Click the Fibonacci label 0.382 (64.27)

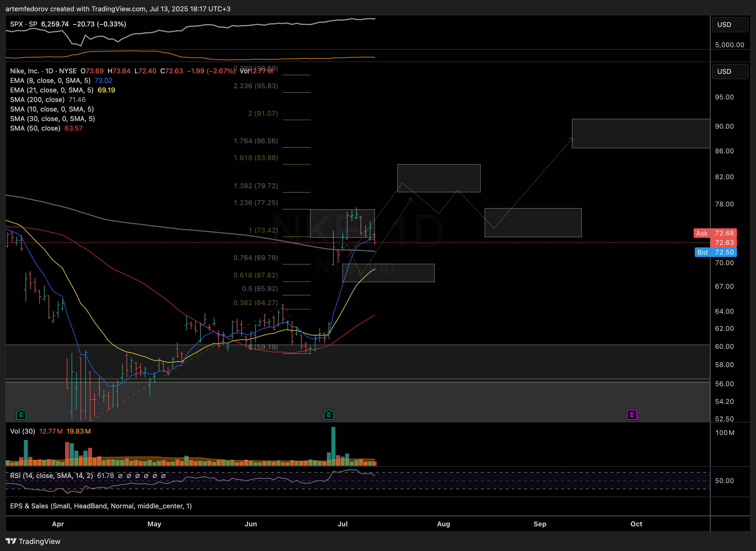tap(256, 302)
